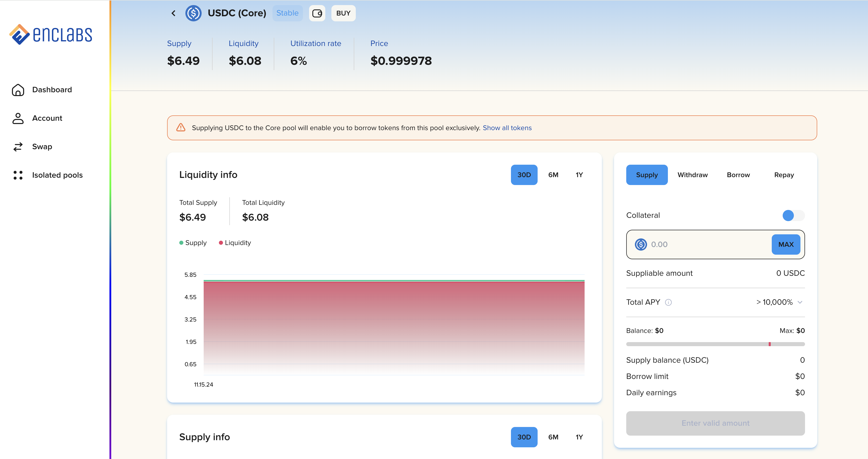Click the Total APY info icon
This screenshot has width=868, height=459.
pyautogui.click(x=668, y=302)
